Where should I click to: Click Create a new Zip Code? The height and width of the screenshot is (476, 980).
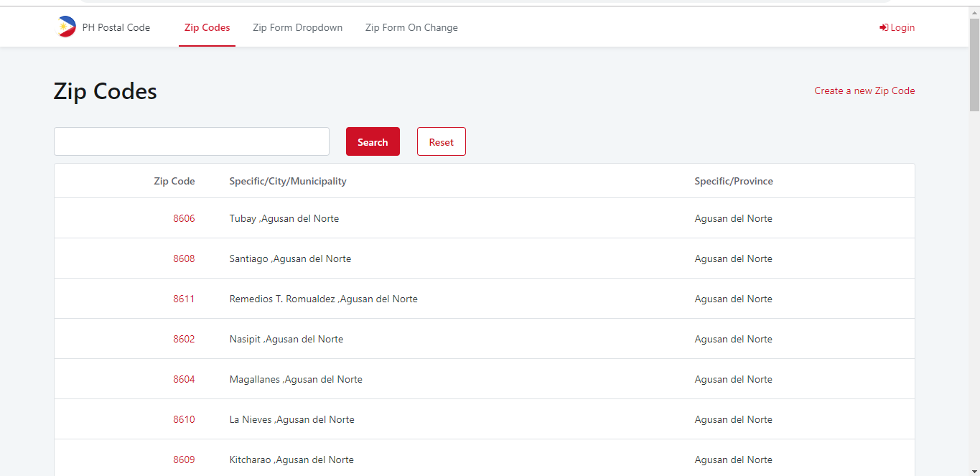pyautogui.click(x=864, y=90)
